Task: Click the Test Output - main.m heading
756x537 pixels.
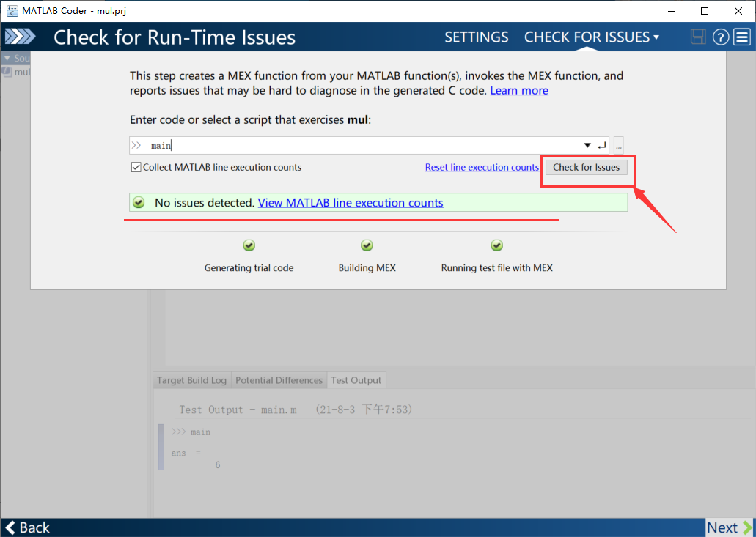Action: point(296,410)
